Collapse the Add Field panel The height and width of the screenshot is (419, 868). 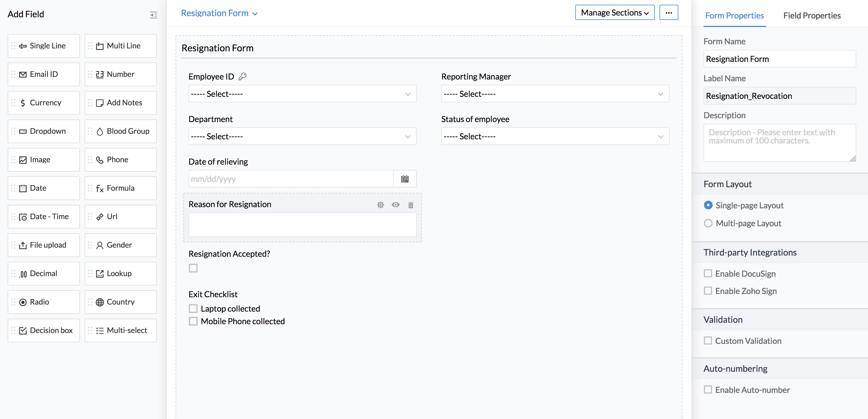153,15
